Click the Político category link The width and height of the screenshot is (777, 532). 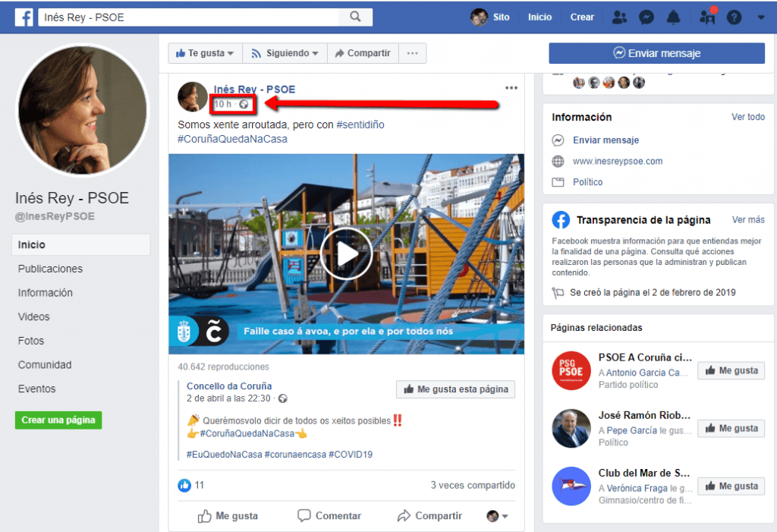[x=588, y=182]
